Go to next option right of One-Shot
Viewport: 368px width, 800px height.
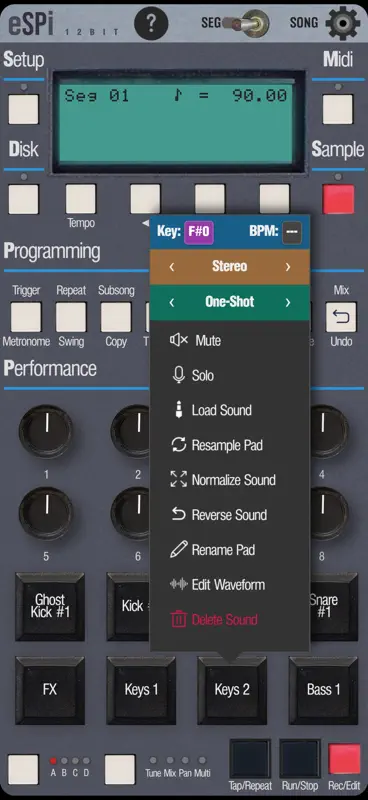click(288, 303)
